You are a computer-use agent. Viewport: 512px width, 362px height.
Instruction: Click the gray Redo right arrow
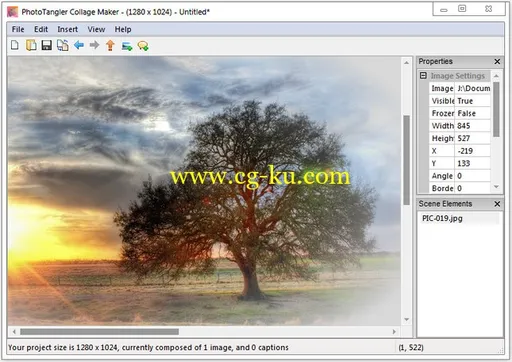[95, 45]
